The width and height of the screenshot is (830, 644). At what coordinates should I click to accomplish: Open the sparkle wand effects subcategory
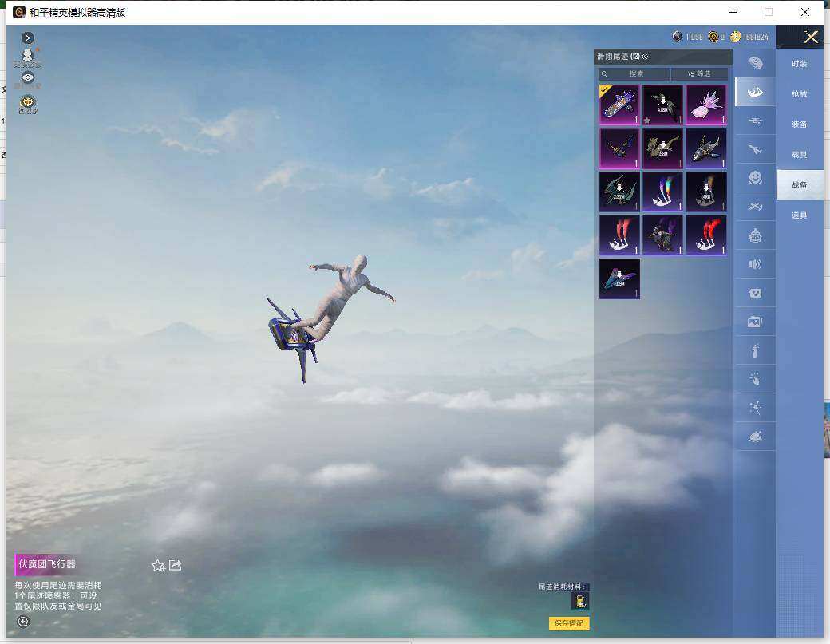click(755, 408)
